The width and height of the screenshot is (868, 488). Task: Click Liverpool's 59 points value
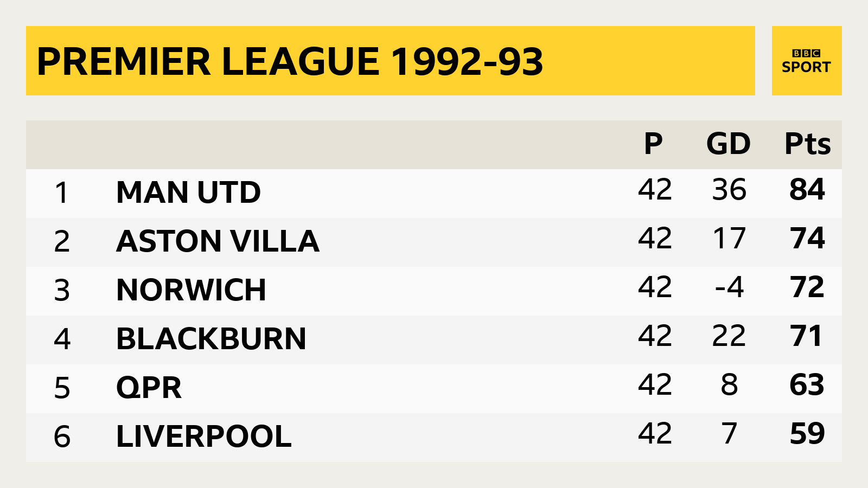[x=807, y=433]
